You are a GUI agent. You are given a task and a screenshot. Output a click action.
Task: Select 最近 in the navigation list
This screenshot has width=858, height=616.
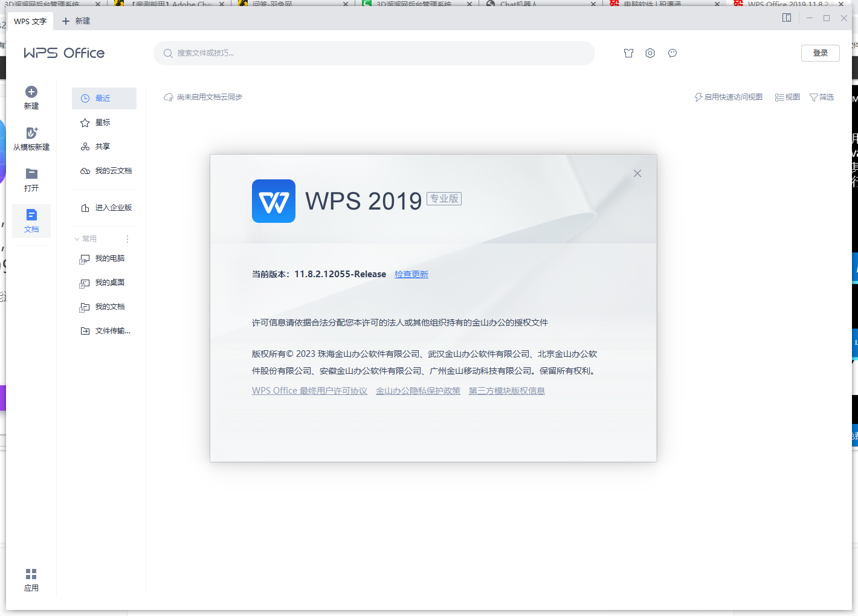coord(104,98)
